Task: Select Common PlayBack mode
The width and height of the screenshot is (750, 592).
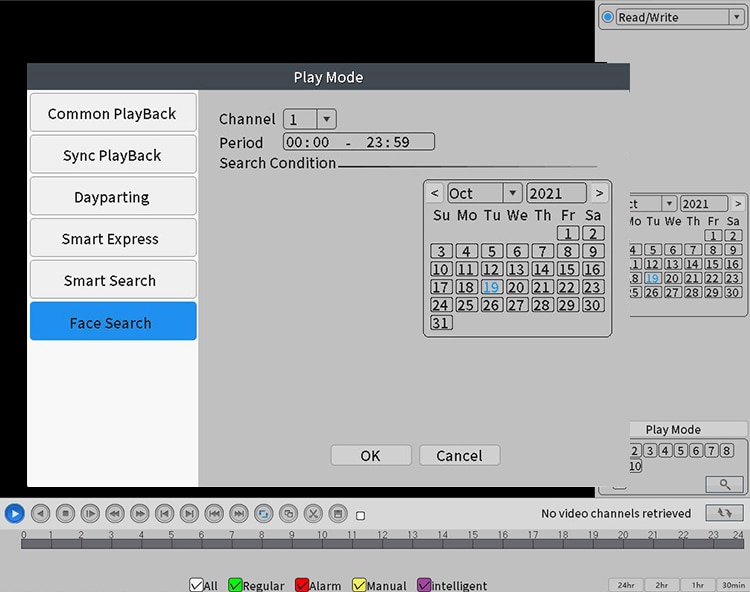Action: 113,113
